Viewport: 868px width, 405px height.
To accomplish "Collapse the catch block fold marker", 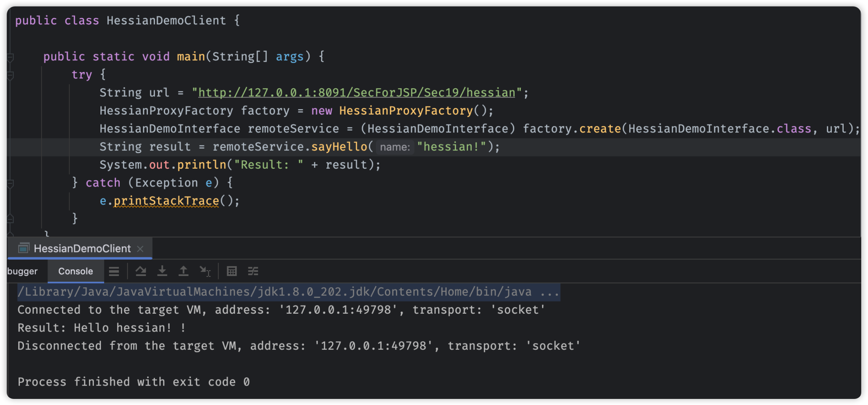I will pyautogui.click(x=10, y=184).
